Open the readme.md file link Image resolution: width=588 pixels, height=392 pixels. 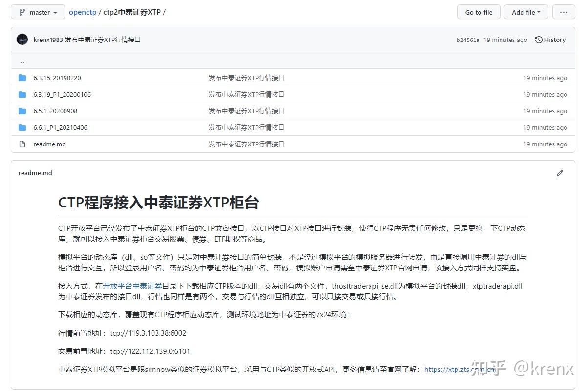[x=49, y=144]
